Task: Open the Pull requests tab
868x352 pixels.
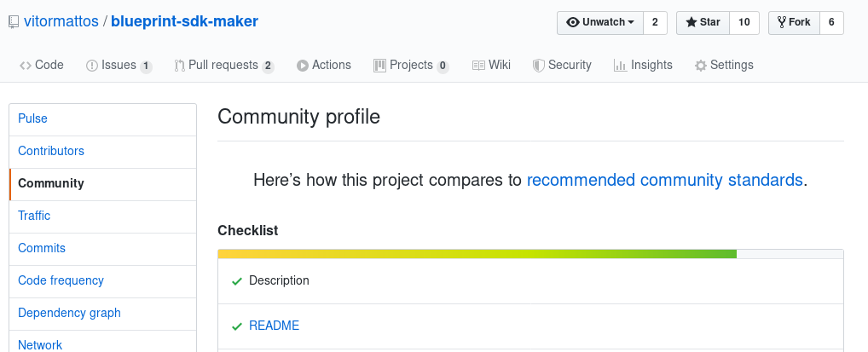Action: pyautogui.click(x=224, y=66)
